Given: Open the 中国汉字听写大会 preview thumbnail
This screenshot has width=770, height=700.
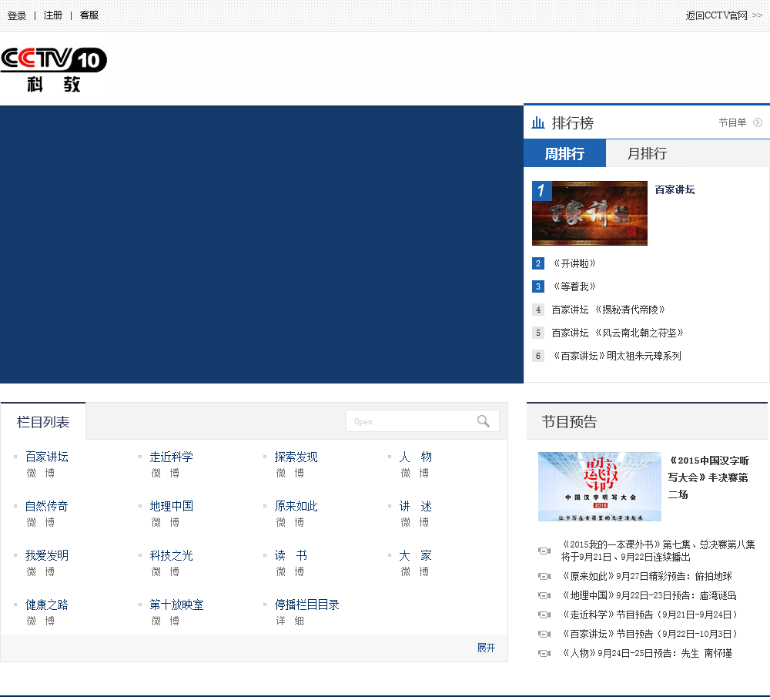Looking at the screenshot, I should coord(600,487).
